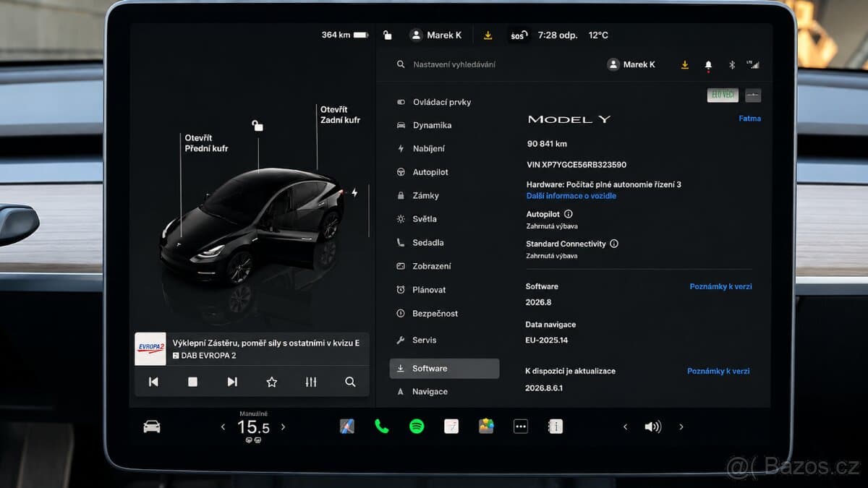The image size is (868, 488).
Task: Show Autopilot info circle icon
Action: 568,214
